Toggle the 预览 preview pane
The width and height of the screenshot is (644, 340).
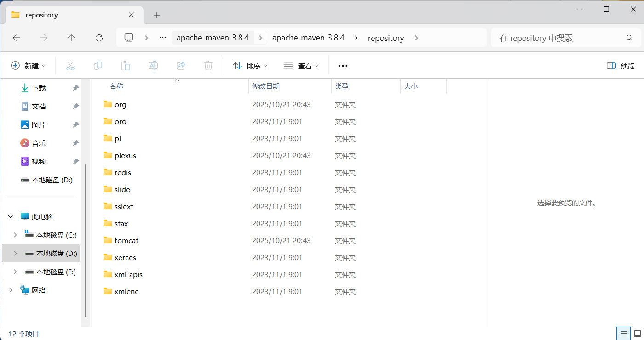621,66
